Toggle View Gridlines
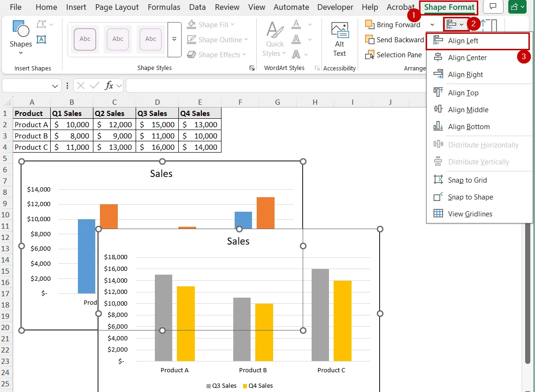Viewport: 535px width, 392px height. pyautogui.click(x=479, y=214)
